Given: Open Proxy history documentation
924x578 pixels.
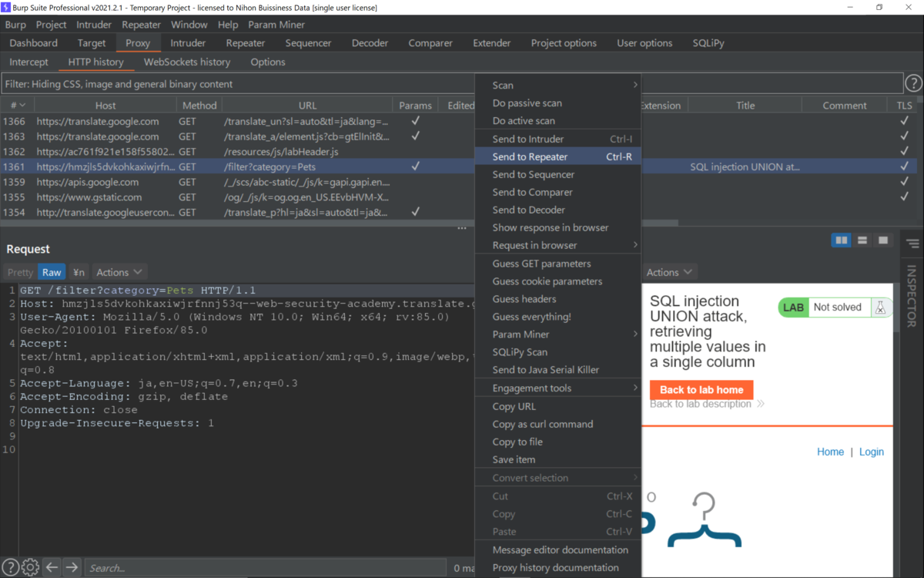Looking at the screenshot, I should click(558, 567).
